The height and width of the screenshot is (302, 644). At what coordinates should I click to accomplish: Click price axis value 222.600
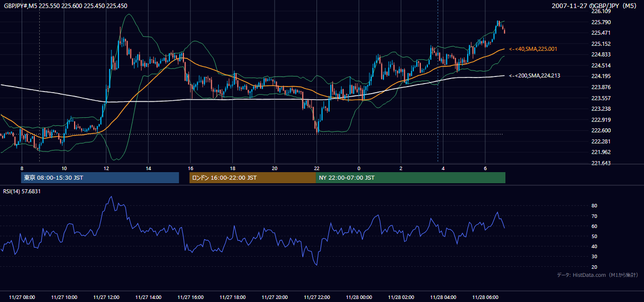pyautogui.click(x=601, y=130)
